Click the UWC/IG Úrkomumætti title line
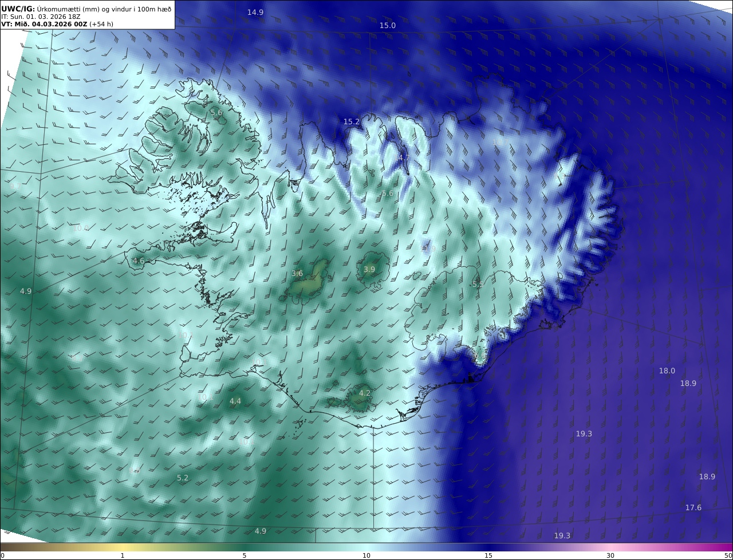This screenshot has width=733, height=560. tap(86, 9)
